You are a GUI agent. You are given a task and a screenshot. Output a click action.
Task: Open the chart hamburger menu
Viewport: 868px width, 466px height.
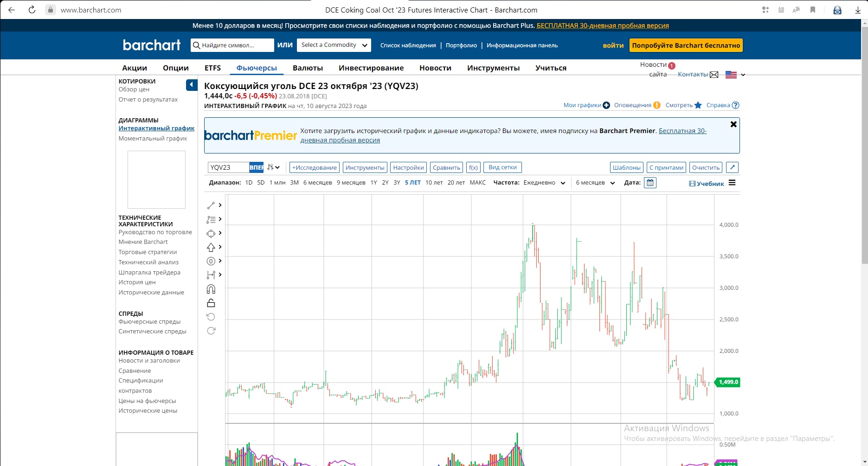tap(732, 183)
